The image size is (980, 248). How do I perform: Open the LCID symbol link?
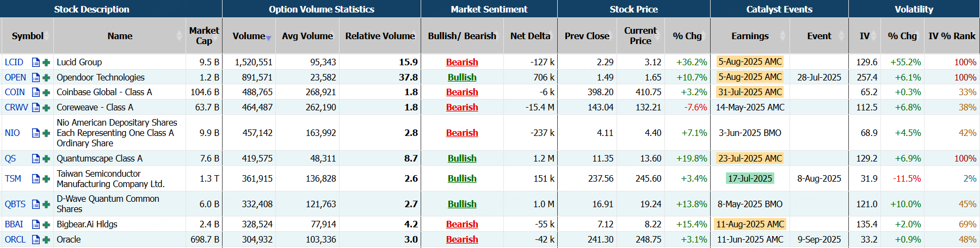click(14, 62)
